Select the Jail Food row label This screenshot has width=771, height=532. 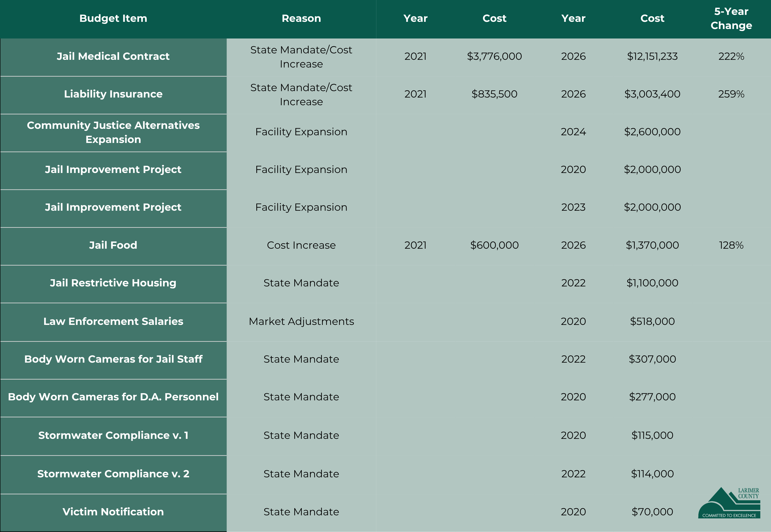pyautogui.click(x=113, y=245)
